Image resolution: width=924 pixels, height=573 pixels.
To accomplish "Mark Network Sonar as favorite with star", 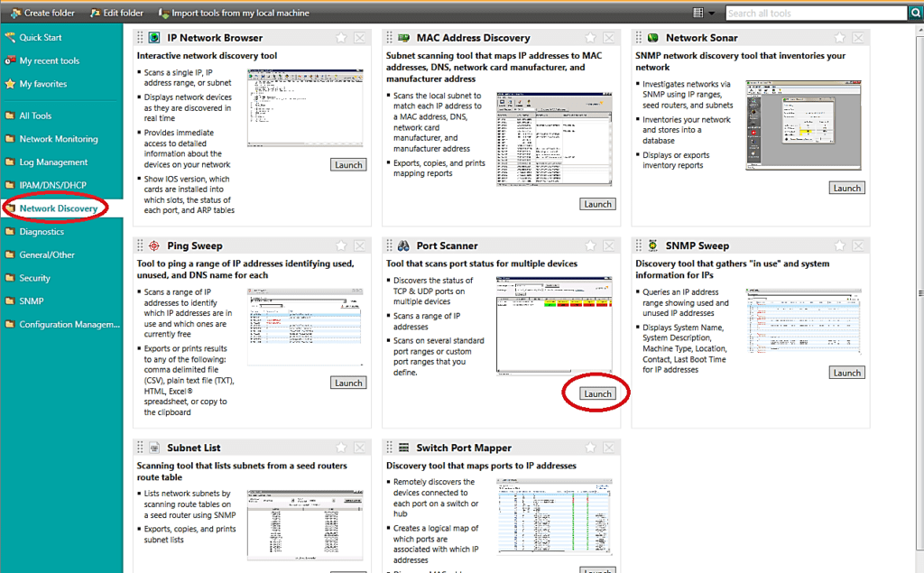I will click(x=839, y=38).
